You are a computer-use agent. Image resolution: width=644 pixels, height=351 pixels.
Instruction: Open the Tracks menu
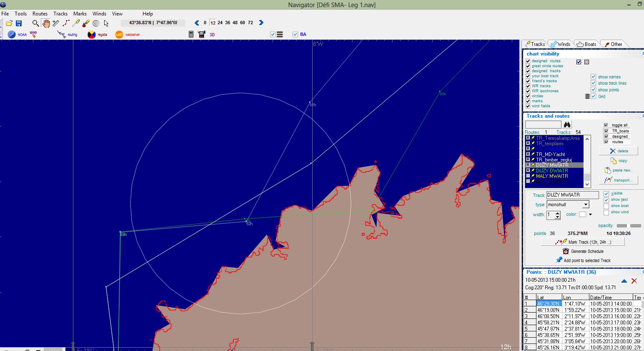(60, 14)
